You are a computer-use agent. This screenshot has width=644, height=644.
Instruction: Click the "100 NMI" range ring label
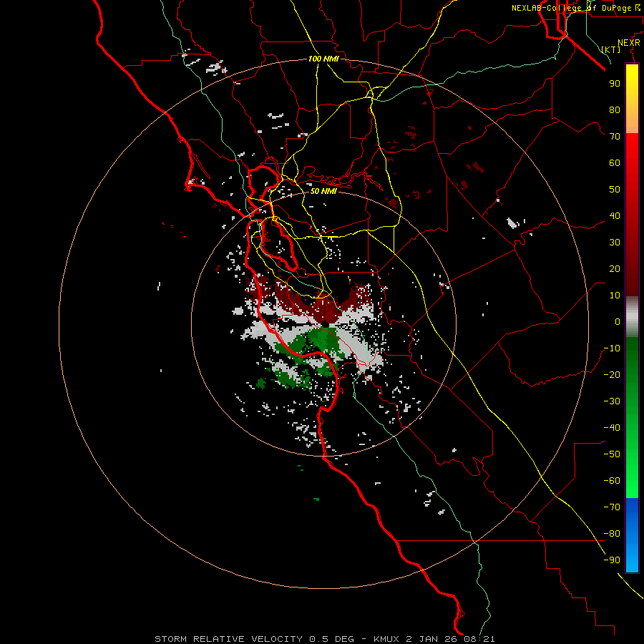323,59
